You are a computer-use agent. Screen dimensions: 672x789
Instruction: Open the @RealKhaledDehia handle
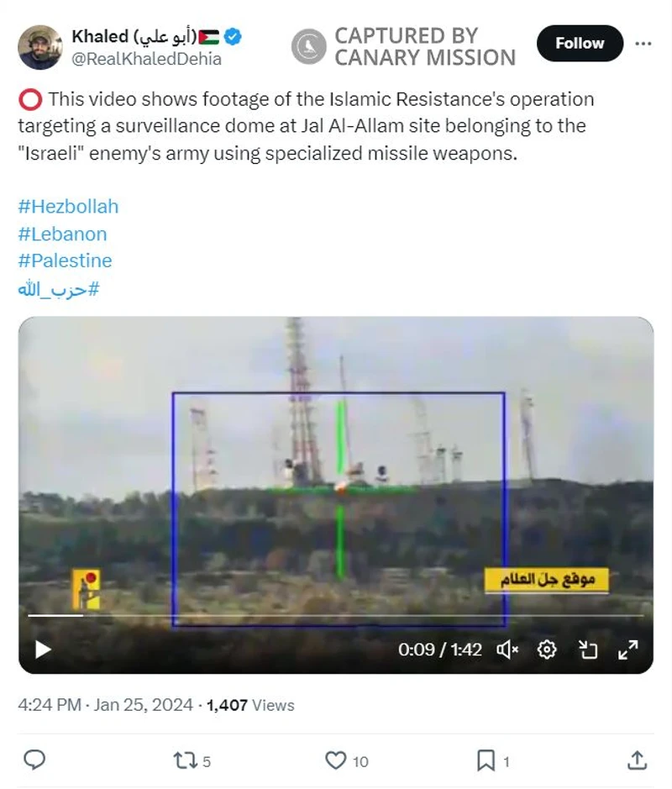(146, 59)
